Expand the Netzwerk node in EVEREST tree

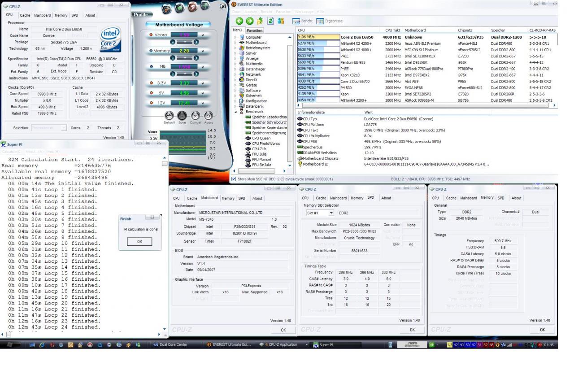tap(235, 74)
